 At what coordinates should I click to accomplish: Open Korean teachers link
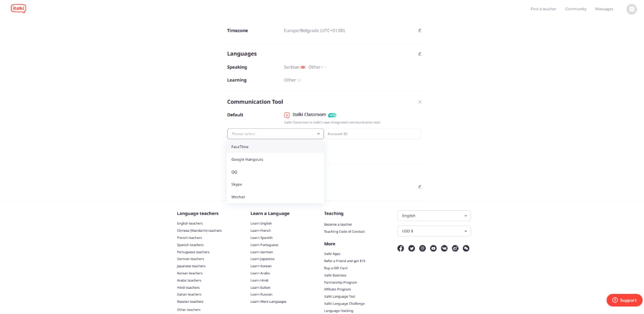(190, 273)
